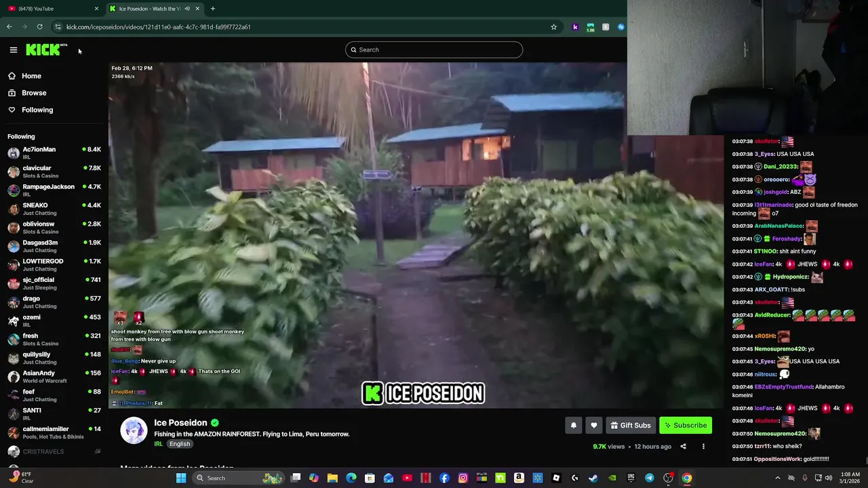
Task: Open Epic Games Launcher from the taskbar
Action: (631, 478)
